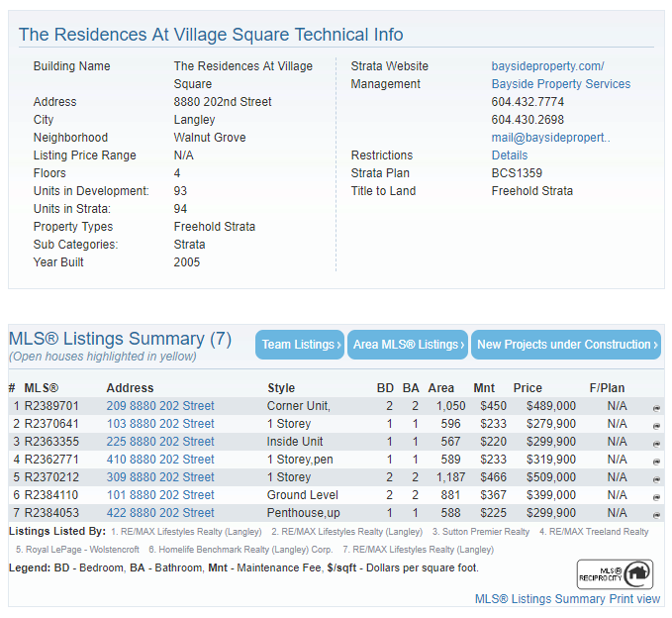
Task: Click the $489,000 price cell
Action: tap(551, 406)
